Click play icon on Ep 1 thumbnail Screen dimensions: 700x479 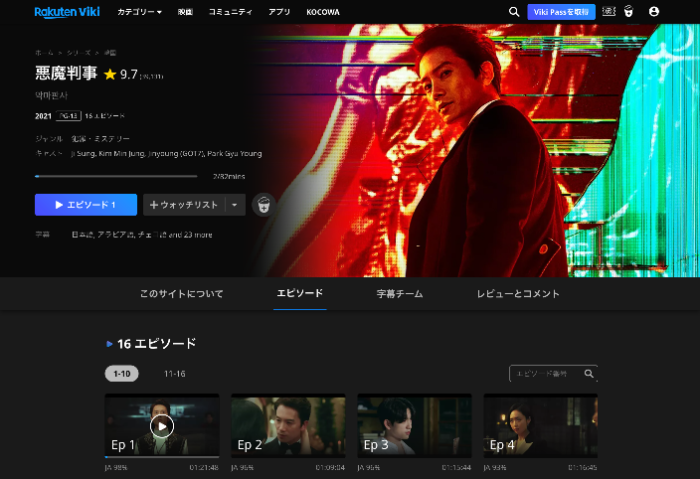pyautogui.click(x=162, y=426)
